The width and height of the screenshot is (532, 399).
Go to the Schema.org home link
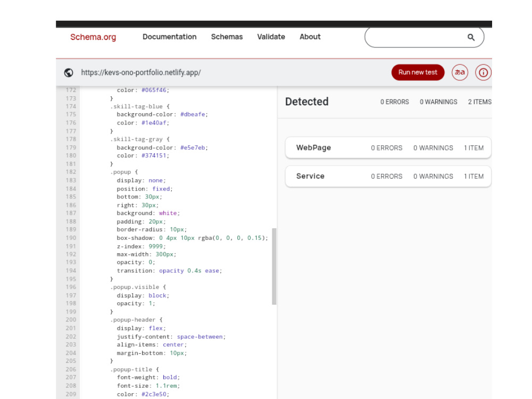(x=93, y=37)
